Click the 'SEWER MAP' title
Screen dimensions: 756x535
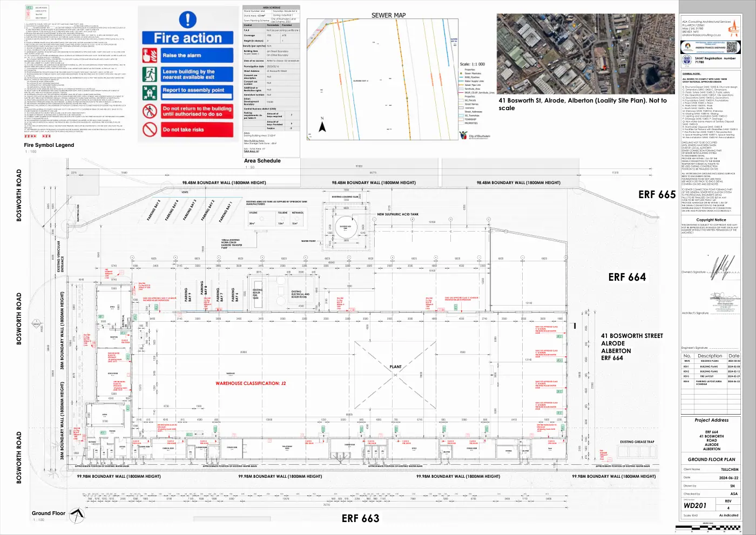point(388,15)
